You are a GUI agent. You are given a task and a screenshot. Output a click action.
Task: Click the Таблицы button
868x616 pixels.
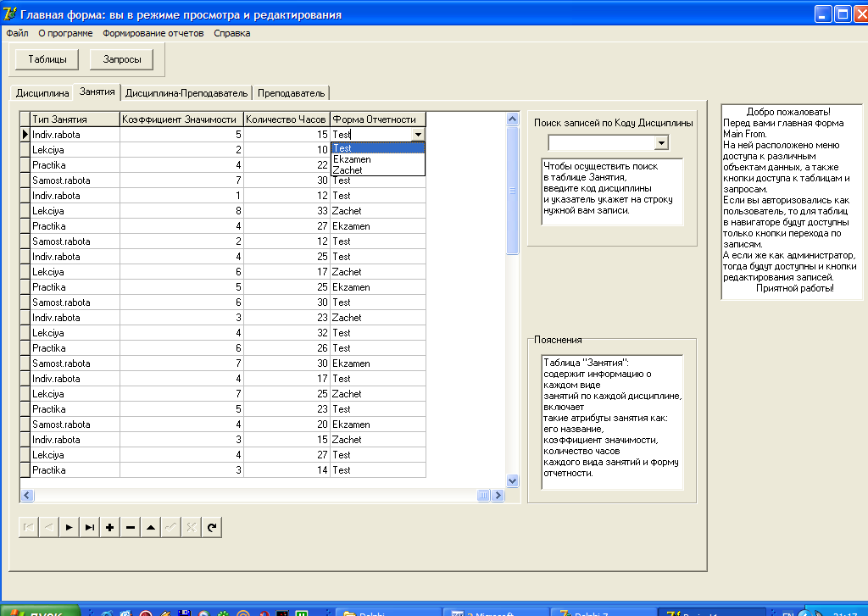[47, 59]
